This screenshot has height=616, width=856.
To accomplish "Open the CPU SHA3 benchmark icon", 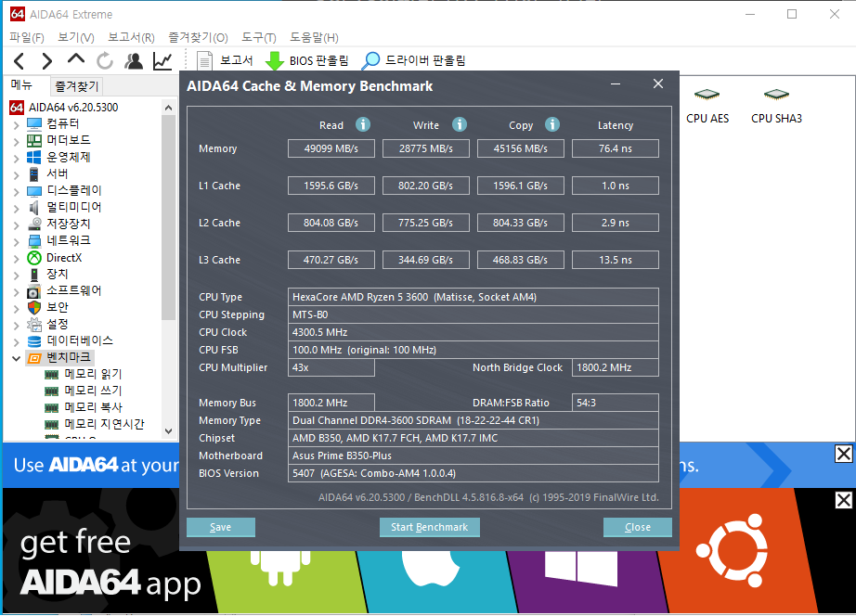I will (776, 95).
